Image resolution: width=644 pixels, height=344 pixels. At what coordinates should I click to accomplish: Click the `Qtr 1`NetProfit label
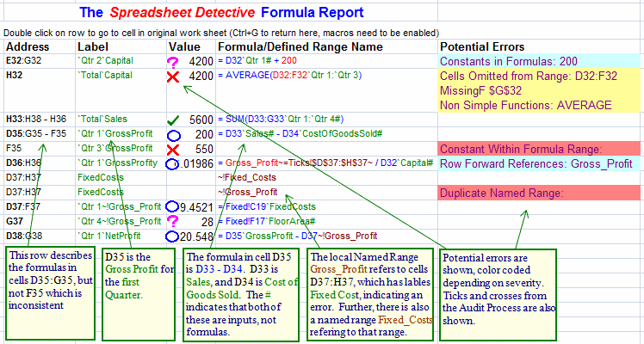point(109,236)
